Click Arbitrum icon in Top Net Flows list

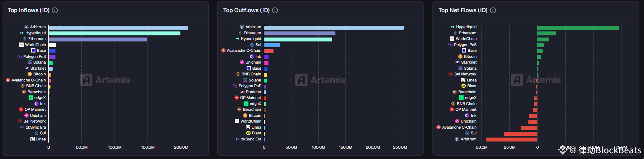(x=457, y=139)
